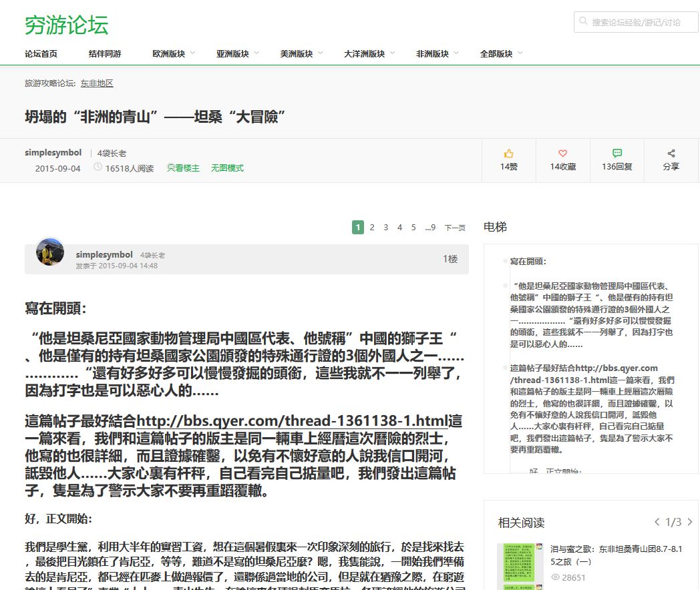Click the 分享 share icon

tap(671, 154)
